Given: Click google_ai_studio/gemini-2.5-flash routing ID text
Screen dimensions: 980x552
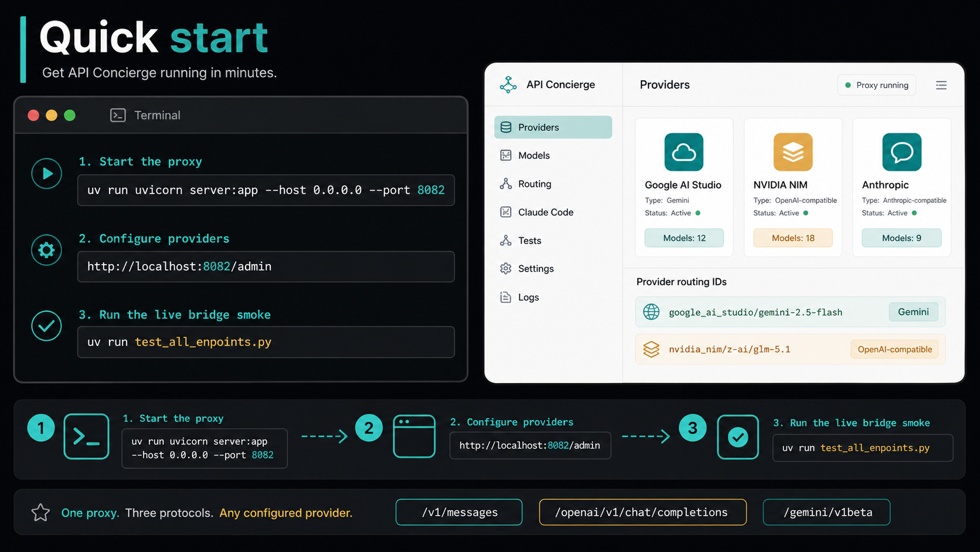Looking at the screenshot, I should (x=756, y=312).
